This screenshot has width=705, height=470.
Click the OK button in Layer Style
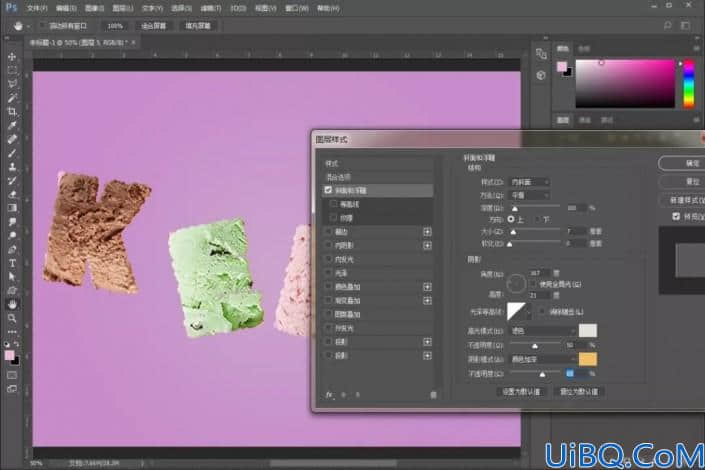click(682, 163)
